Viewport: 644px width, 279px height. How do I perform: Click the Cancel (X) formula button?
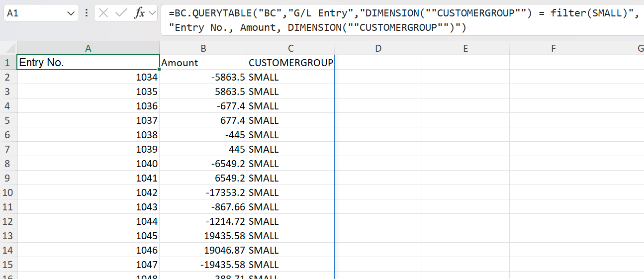tap(103, 13)
